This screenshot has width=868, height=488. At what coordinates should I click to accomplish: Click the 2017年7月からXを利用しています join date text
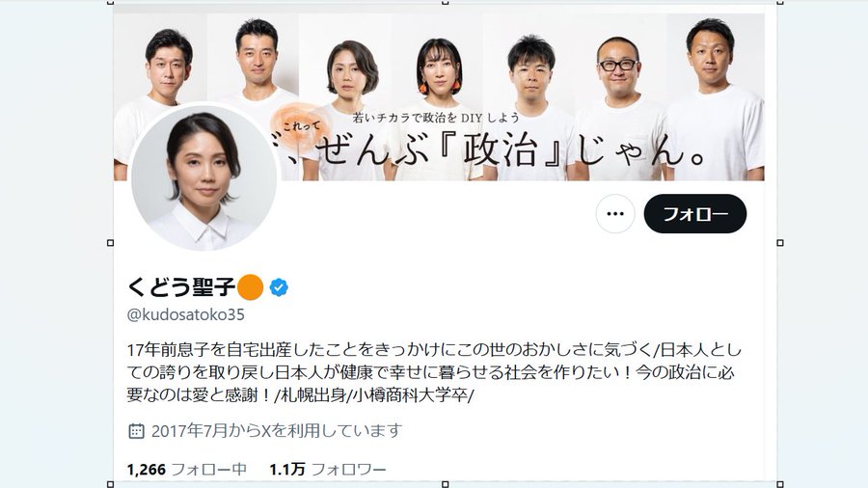click(x=276, y=430)
